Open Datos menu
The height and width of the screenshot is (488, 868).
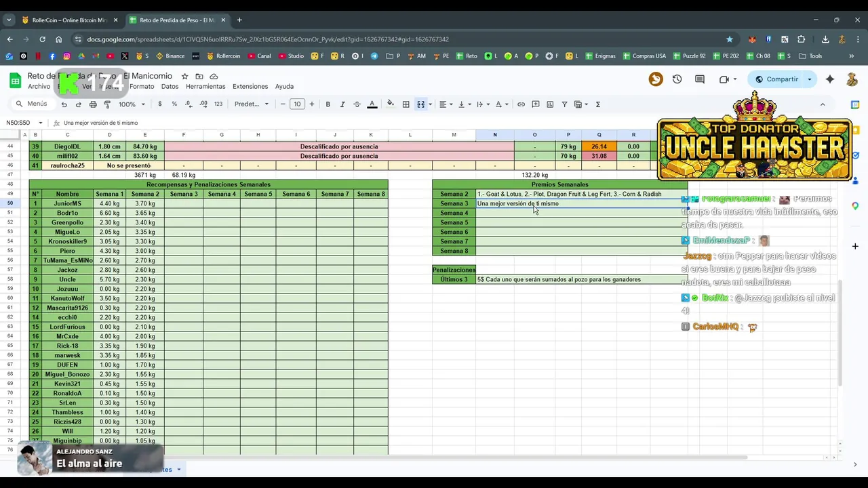click(x=170, y=87)
